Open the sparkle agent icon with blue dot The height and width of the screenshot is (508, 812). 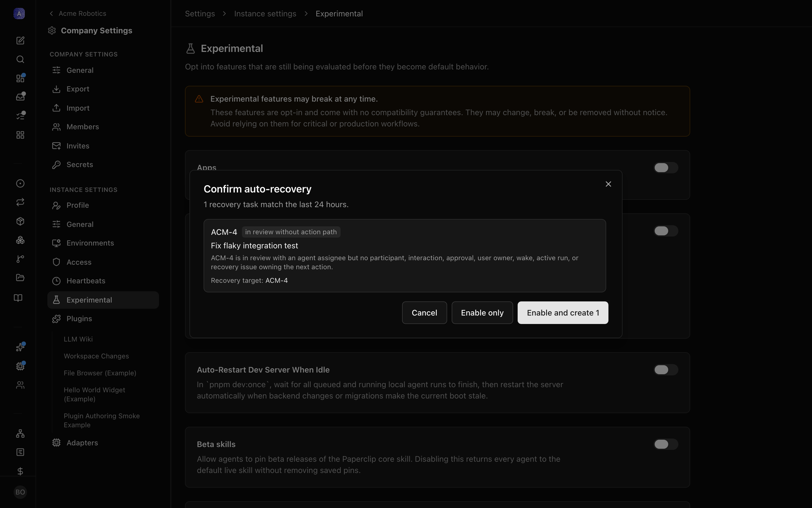(20, 347)
